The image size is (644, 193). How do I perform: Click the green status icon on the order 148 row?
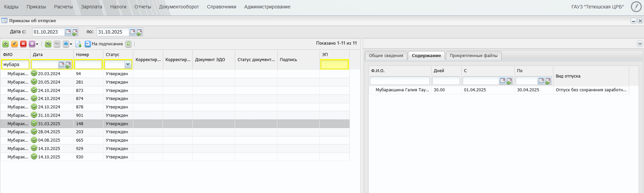point(34,123)
